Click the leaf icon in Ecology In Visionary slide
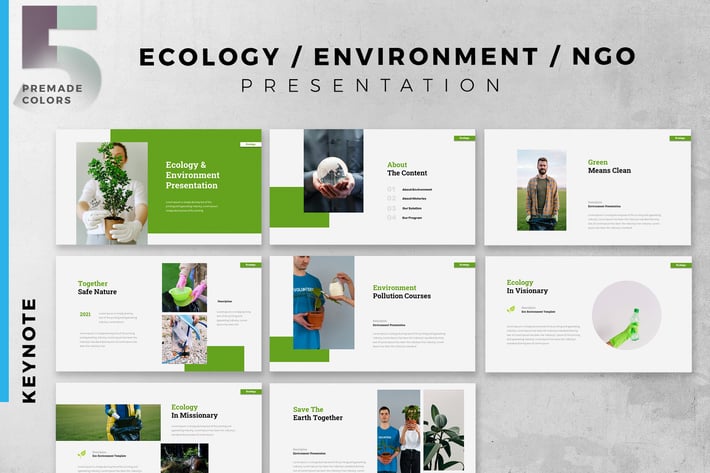Viewport: 710px width, 473px height. pyautogui.click(x=511, y=310)
